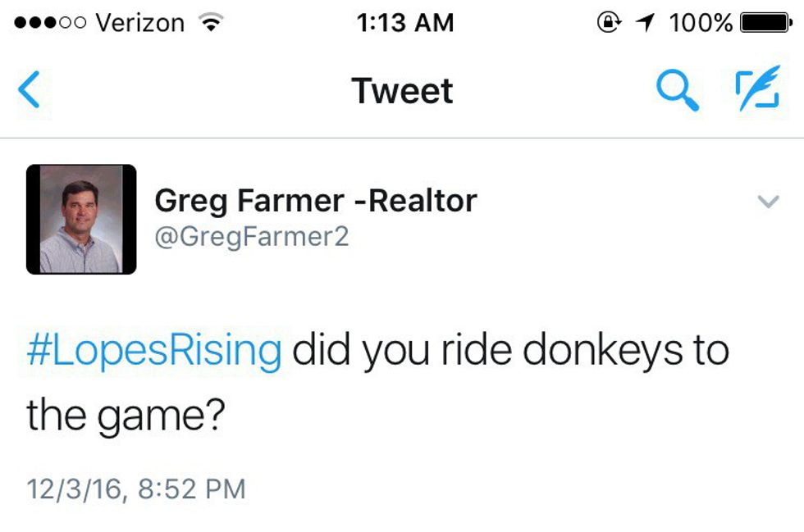Viewport: 804px width, 532px height.
Task: Tap the Wi-Fi status icon
Action: (x=212, y=23)
